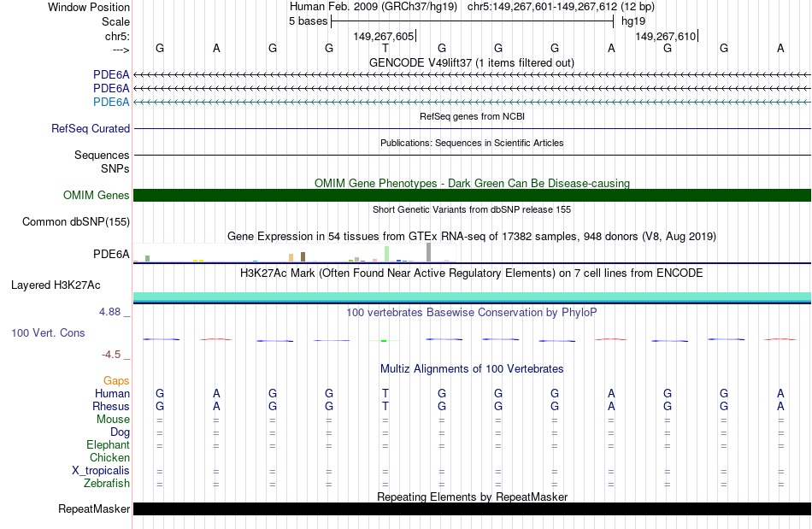
Task: Click the T base in the chr5 sequence row
Action: [x=385, y=48]
